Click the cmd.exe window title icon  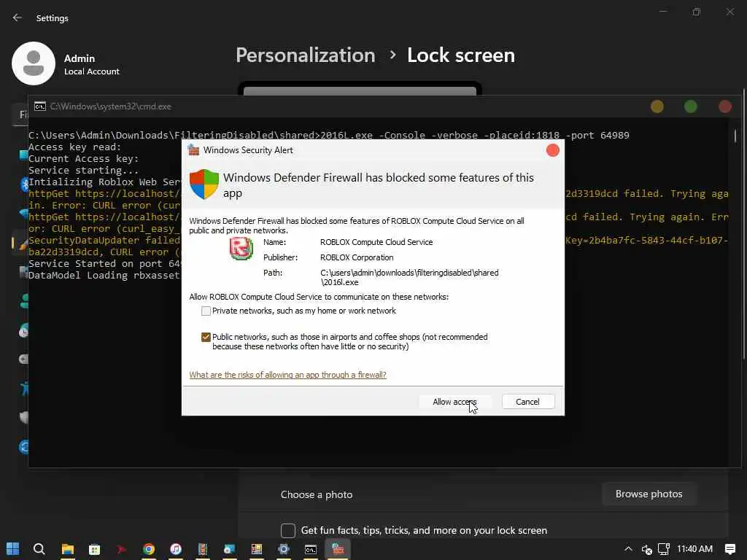pos(40,106)
